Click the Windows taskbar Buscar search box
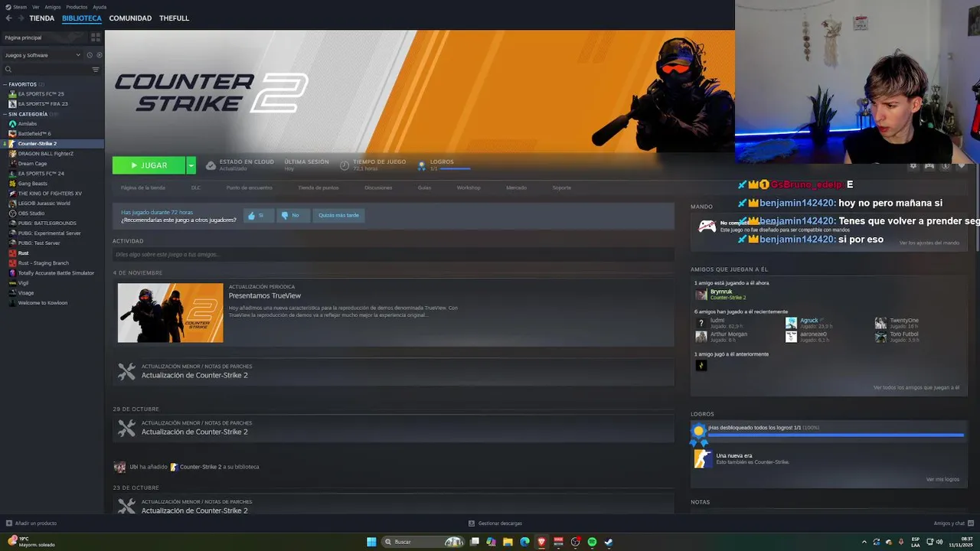The width and height of the screenshot is (980, 551). pos(423,542)
